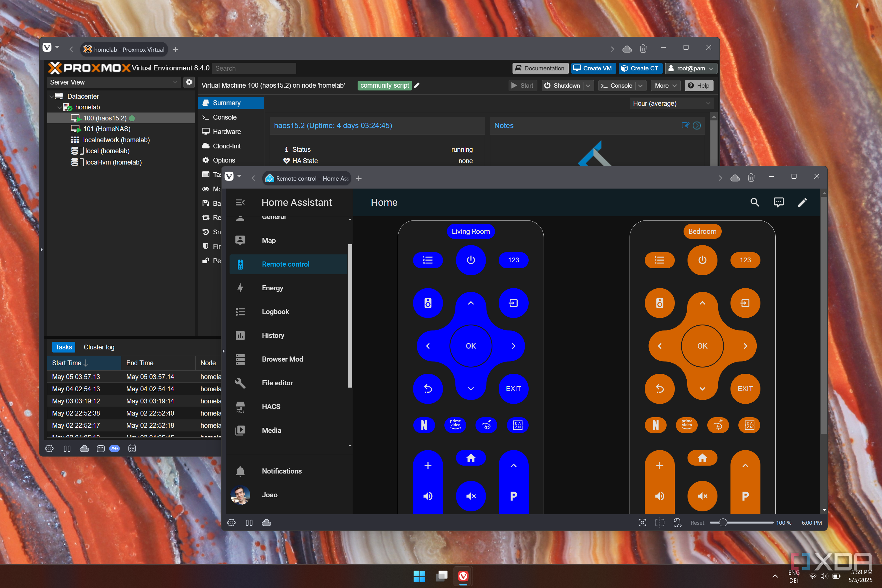Screen dimensions: 882x588
Task: Click the Living Room back arrow icon
Action: (428, 389)
